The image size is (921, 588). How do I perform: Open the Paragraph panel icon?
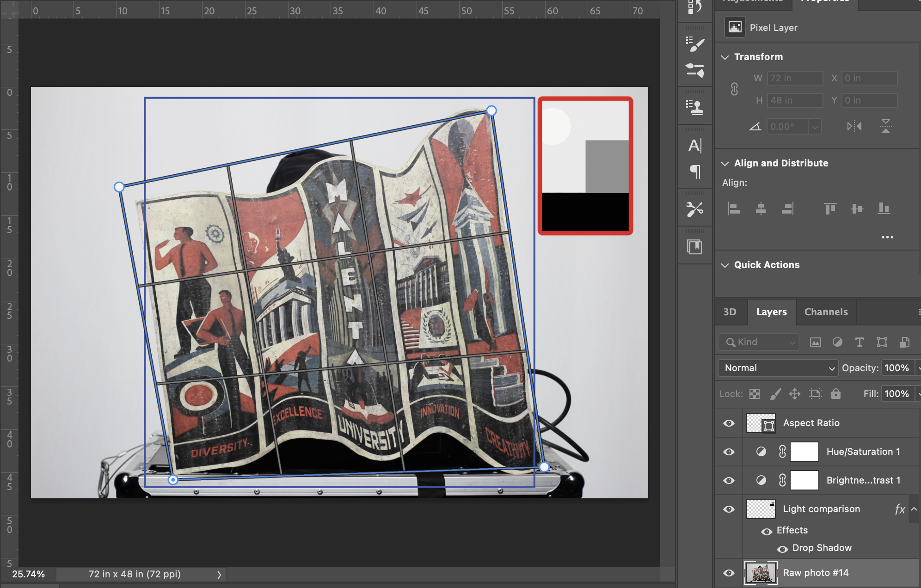(x=695, y=171)
